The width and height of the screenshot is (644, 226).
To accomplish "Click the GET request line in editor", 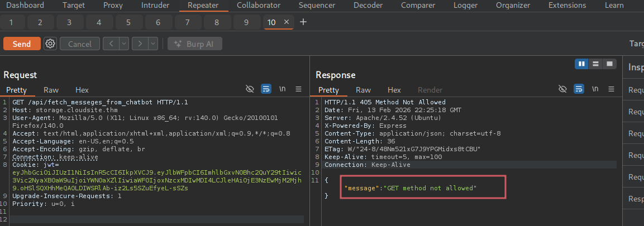I will point(100,102).
